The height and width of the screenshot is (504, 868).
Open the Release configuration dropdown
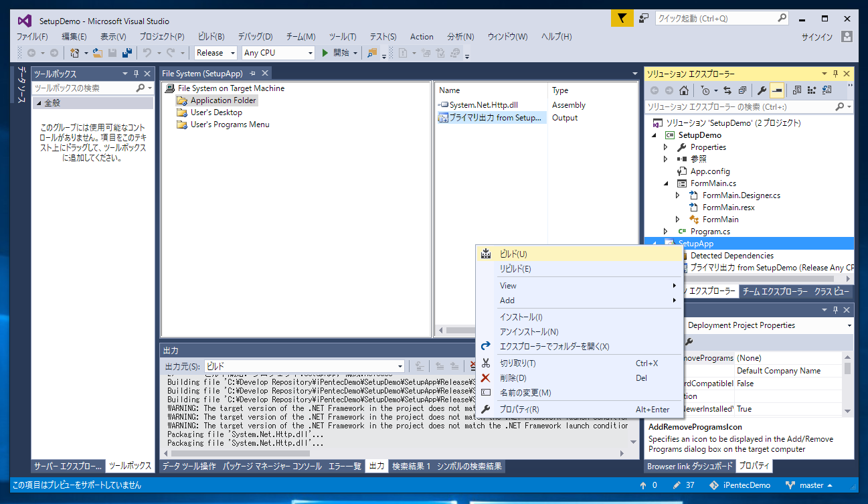tap(233, 53)
